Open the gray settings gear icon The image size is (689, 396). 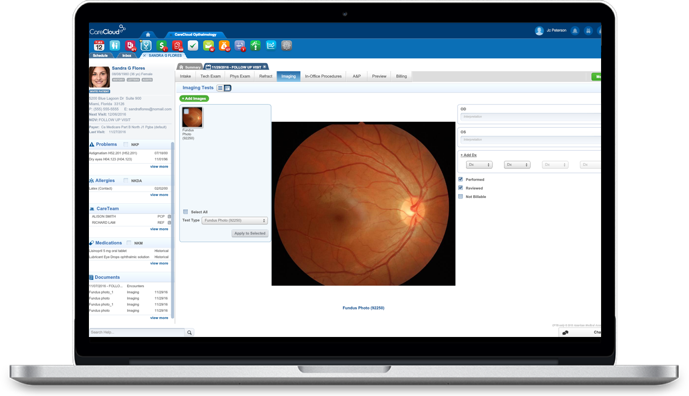pyautogui.click(x=286, y=45)
